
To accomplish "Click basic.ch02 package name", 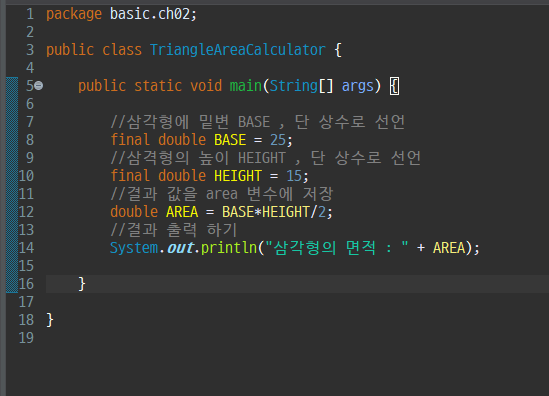I will (x=150, y=14).
